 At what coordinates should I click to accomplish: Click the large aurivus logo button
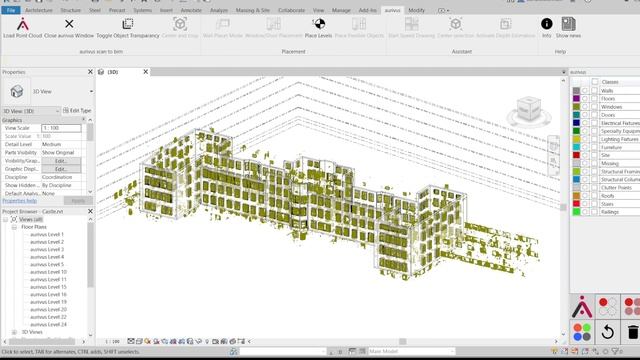pos(582,307)
